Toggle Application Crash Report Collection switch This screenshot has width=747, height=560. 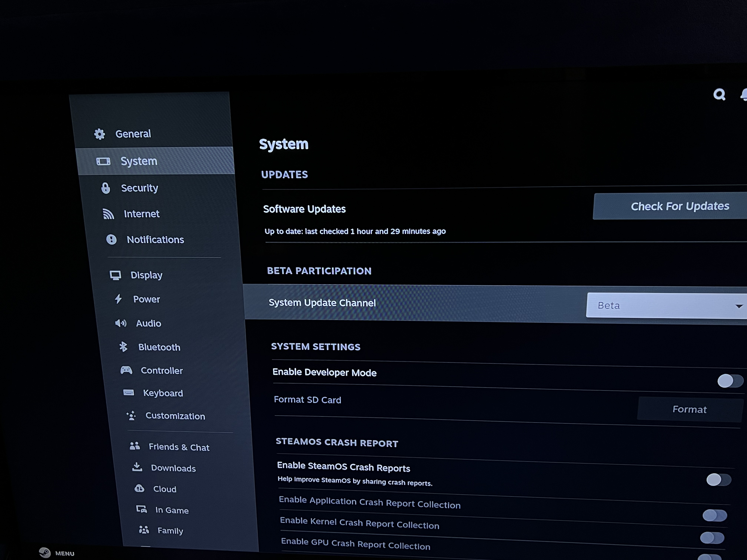pos(715,515)
